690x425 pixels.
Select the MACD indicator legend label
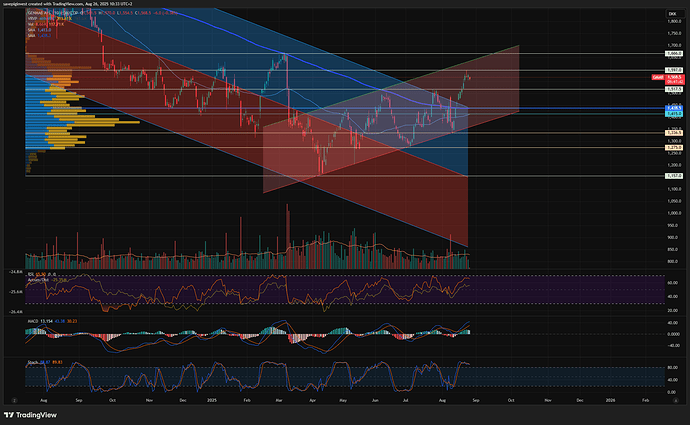[x=33, y=321]
